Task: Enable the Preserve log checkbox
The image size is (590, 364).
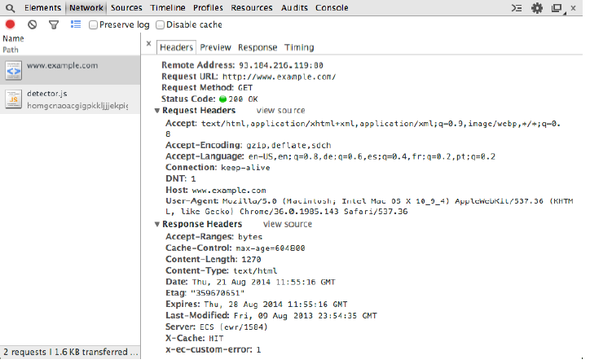Action: pyautogui.click(x=94, y=24)
